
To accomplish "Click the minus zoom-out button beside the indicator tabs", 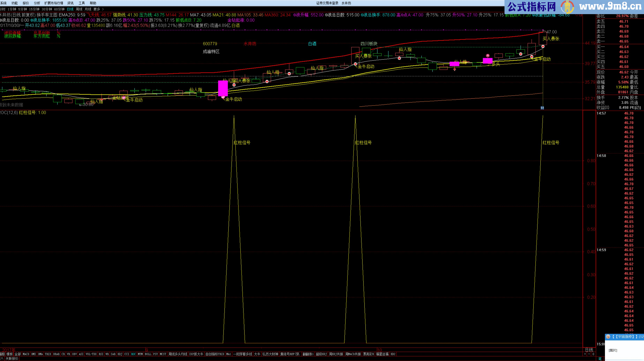I will [x=589, y=354].
